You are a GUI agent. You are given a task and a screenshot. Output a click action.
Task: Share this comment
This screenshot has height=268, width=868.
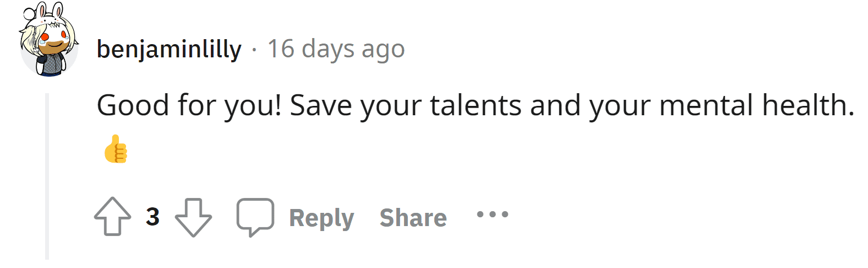pyautogui.click(x=413, y=217)
